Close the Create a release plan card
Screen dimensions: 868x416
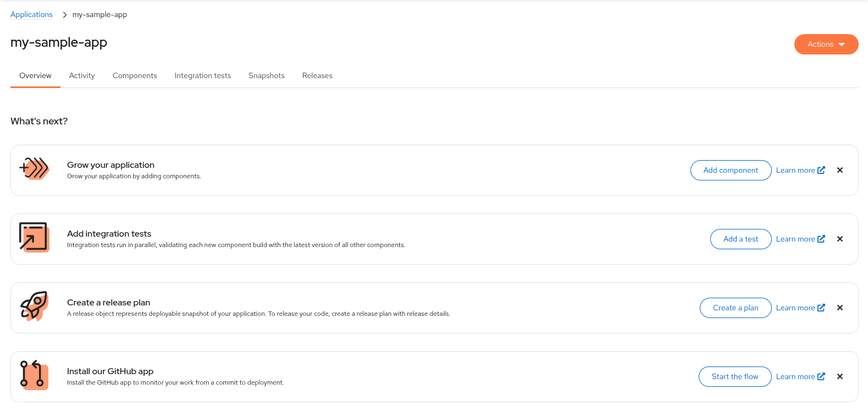pos(840,308)
